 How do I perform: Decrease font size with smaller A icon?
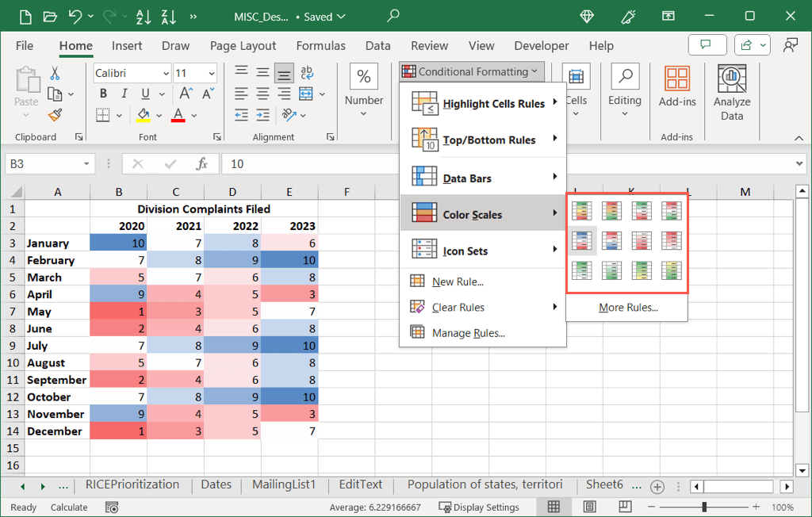tap(209, 94)
